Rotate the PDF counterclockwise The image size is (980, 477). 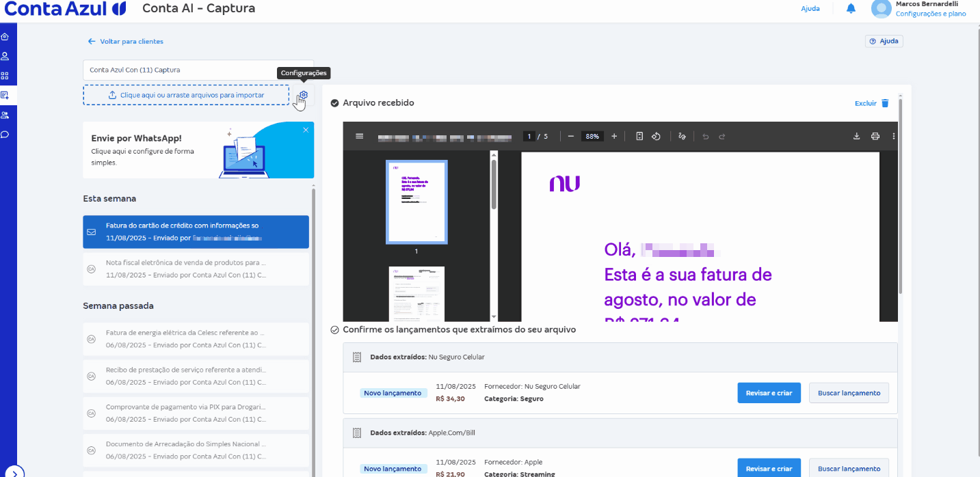[656, 136]
